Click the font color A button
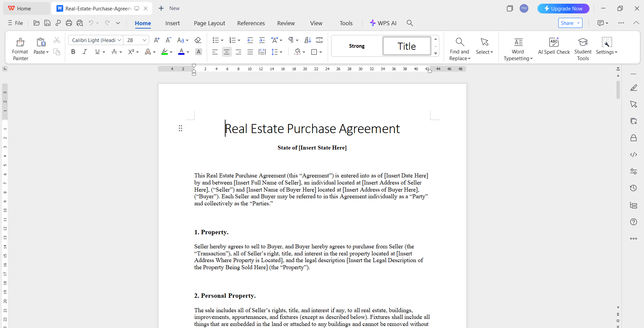Image resolution: width=644 pixels, height=328 pixels. pos(181,52)
